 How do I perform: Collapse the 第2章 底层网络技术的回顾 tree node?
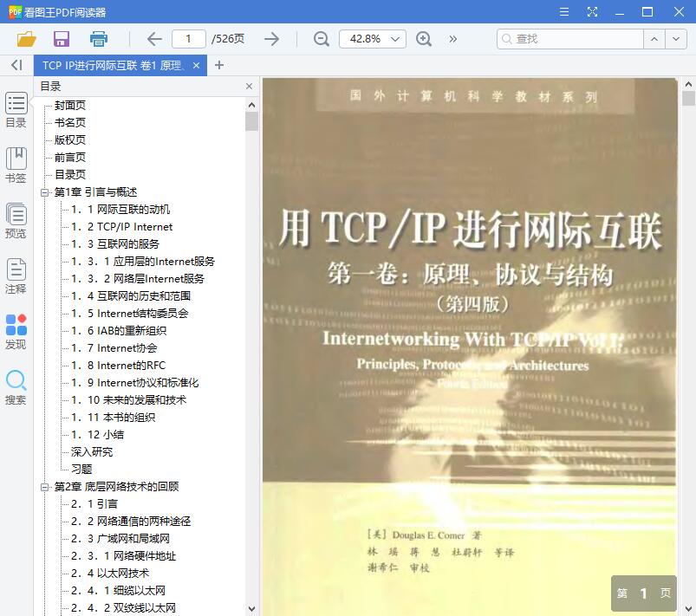pos(44,487)
